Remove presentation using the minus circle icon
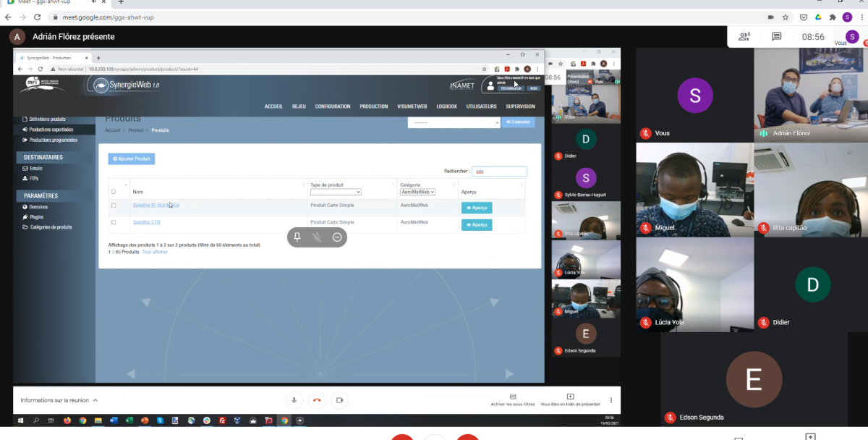The image size is (868, 440). 337,237
